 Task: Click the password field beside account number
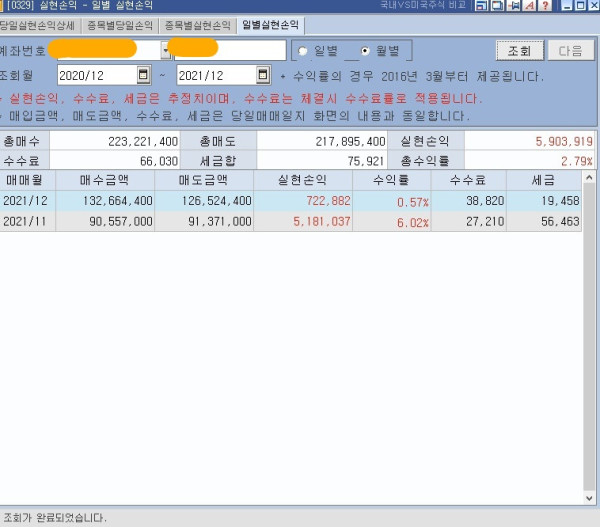tap(230, 50)
